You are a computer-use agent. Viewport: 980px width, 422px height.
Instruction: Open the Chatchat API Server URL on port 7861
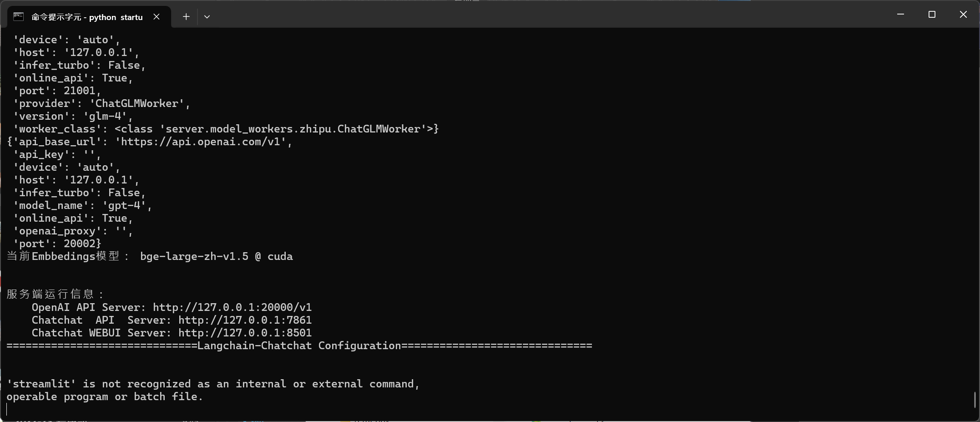(x=245, y=320)
